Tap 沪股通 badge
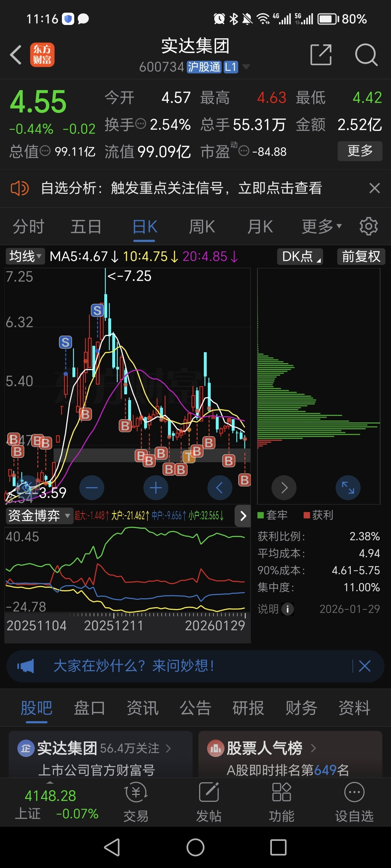 [204, 67]
